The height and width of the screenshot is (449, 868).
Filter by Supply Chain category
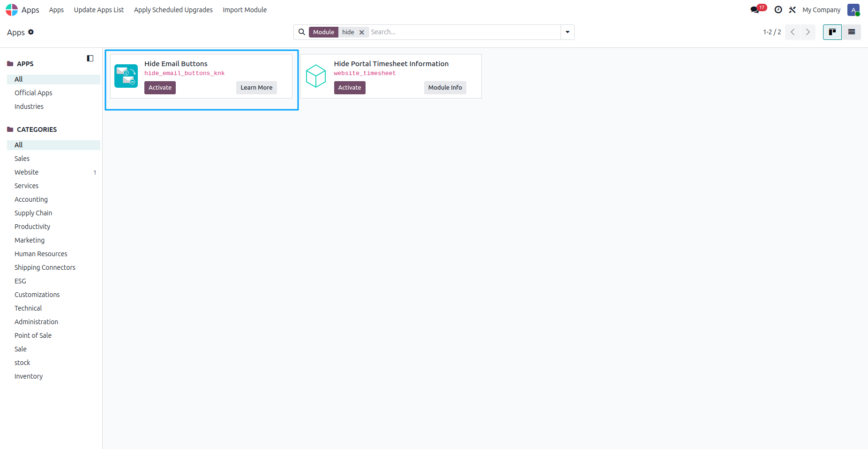(x=53, y=213)
